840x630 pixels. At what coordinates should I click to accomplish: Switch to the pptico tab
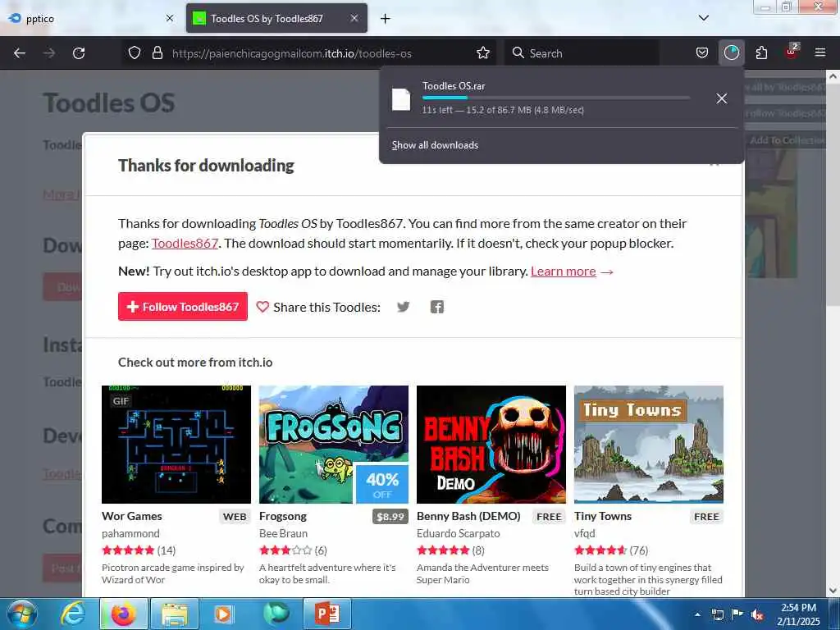click(x=90, y=18)
